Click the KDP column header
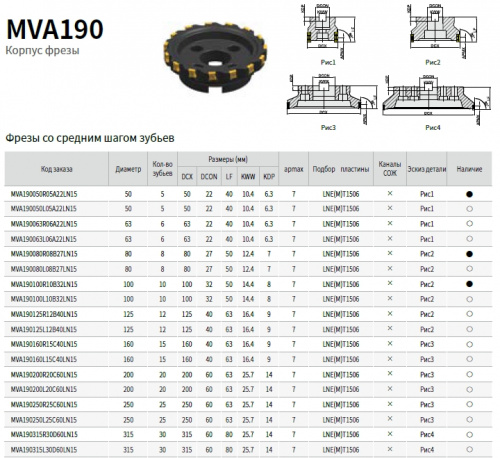Image resolution: width=500 pixels, height=458 pixels. tap(269, 176)
